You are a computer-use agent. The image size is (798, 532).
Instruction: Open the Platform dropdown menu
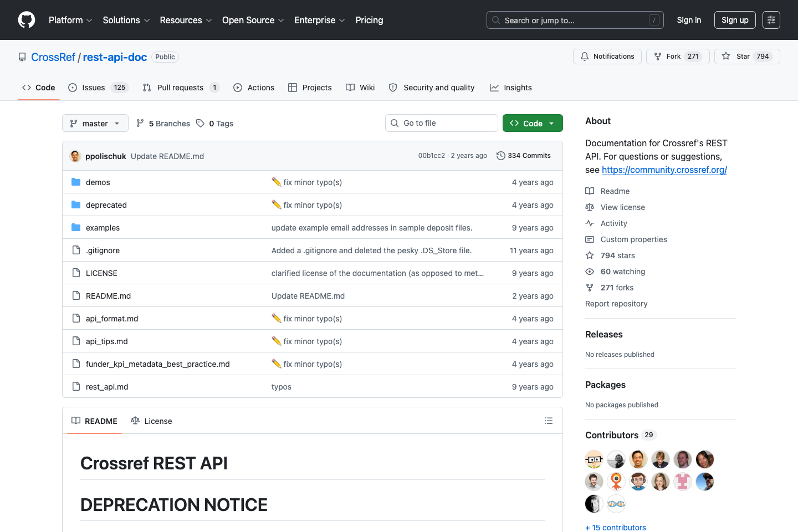click(70, 20)
